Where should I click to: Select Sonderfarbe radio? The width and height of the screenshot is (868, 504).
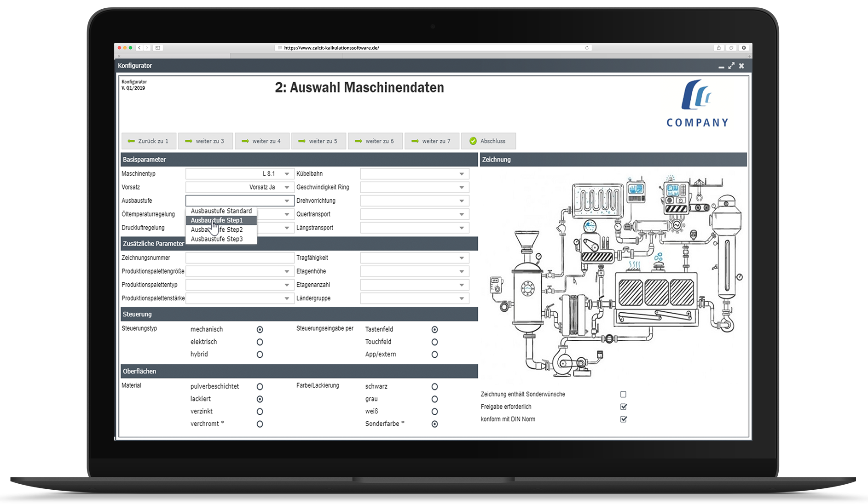tap(434, 424)
